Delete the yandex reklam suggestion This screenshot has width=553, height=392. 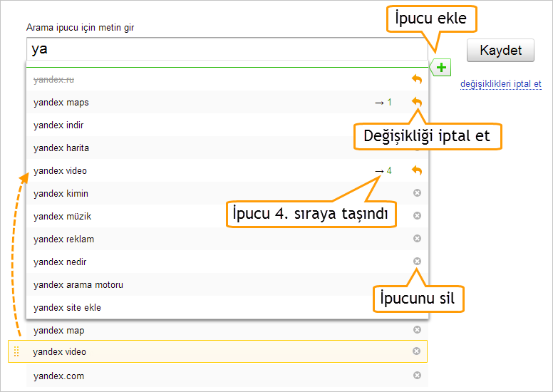417,239
